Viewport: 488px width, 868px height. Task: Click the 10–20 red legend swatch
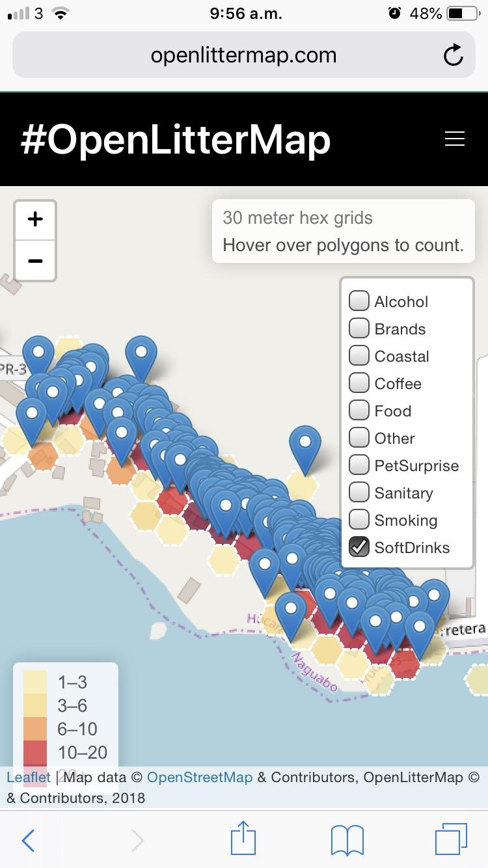[x=35, y=752]
